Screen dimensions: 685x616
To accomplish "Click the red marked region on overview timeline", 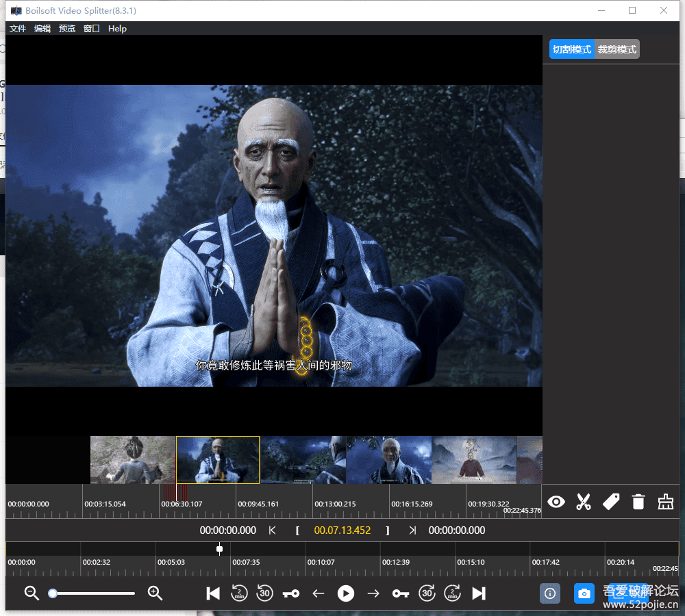I will 175,492.
